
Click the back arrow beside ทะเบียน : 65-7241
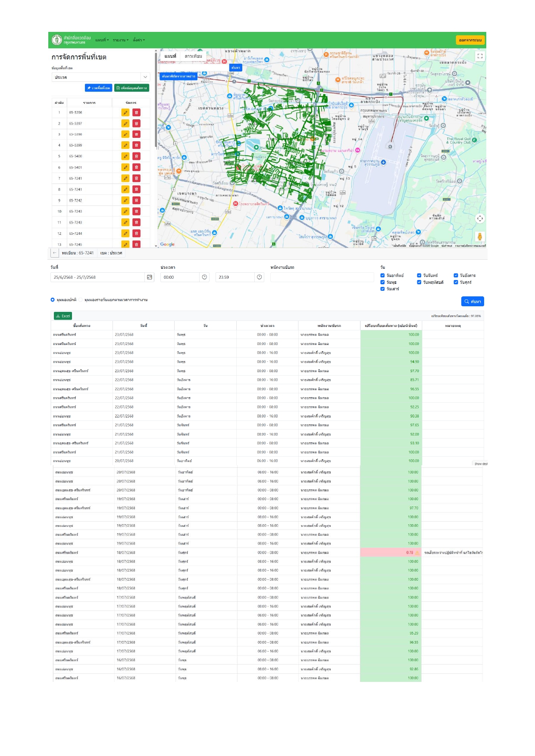tap(54, 253)
